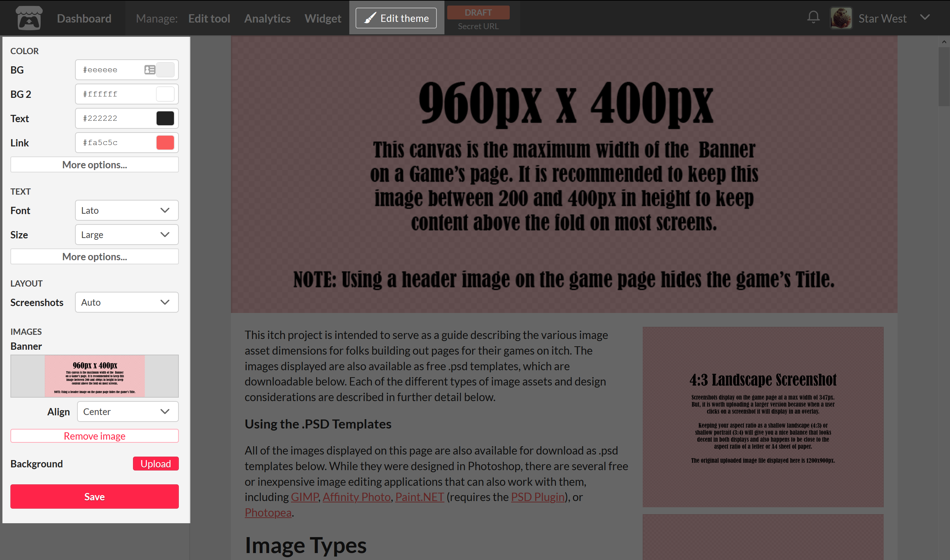Image resolution: width=950 pixels, height=560 pixels.
Task: Click the Upload button icon for Background
Action: [x=156, y=463]
